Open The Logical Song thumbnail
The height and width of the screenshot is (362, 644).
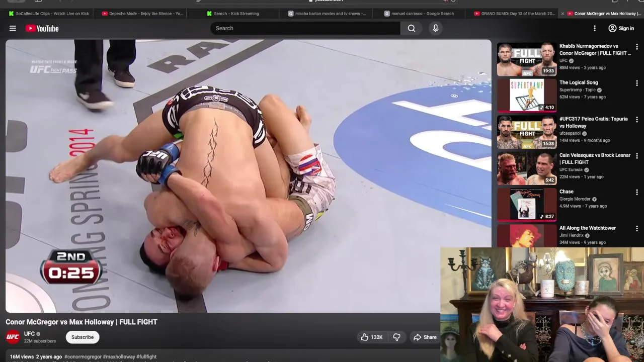(527, 96)
